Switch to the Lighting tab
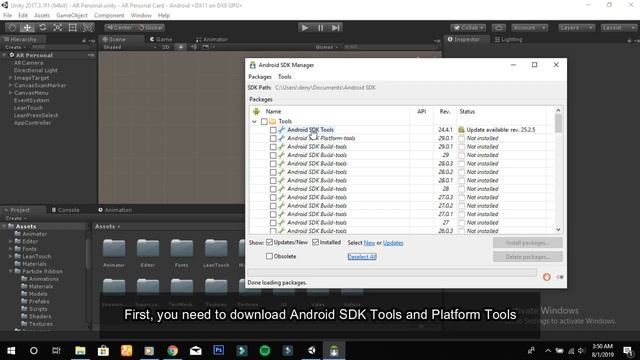 pyautogui.click(x=509, y=40)
